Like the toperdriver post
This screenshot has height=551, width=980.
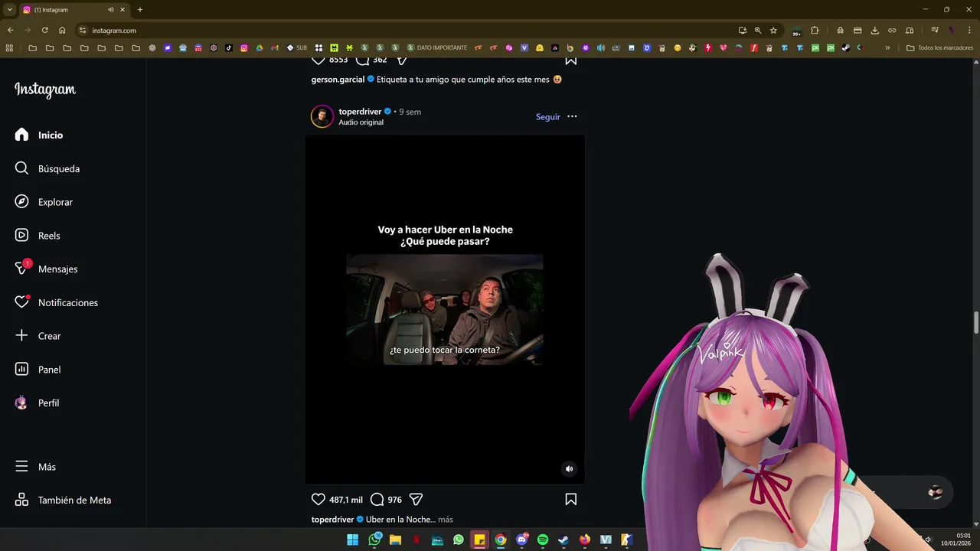point(318,499)
